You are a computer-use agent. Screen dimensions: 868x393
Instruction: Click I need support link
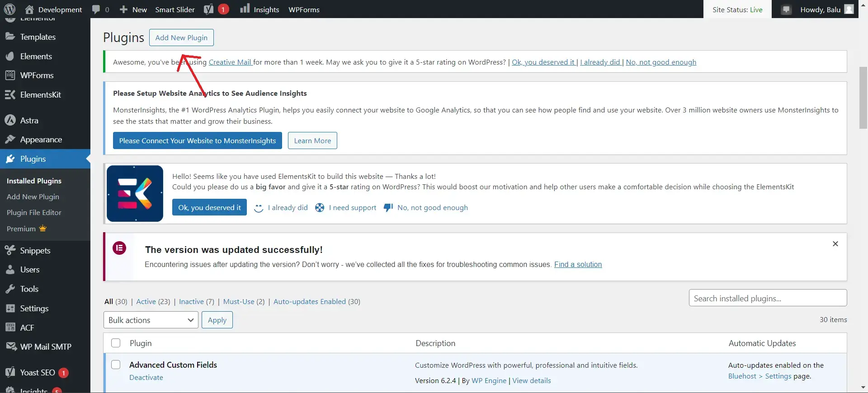click(353, 208)
